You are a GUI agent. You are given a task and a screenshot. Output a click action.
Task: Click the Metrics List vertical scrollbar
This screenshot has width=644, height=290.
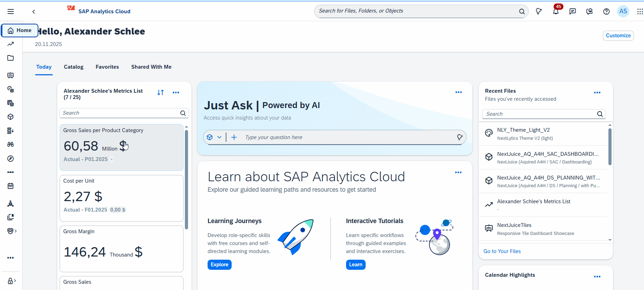coord(186,179)
